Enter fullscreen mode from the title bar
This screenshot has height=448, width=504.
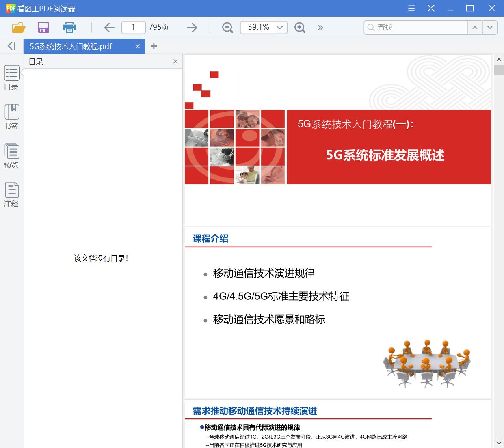430,8
